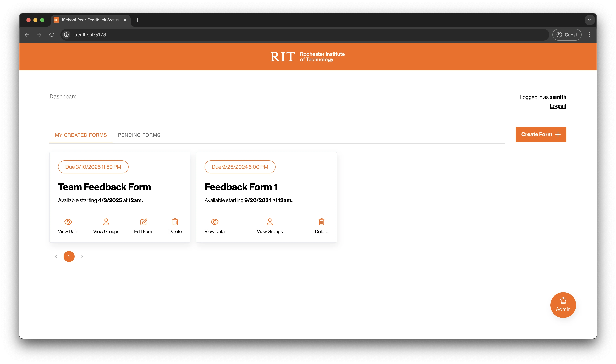Click the Logout link
Viewport: 616px width, 364px height.
(x=558, y=106)
